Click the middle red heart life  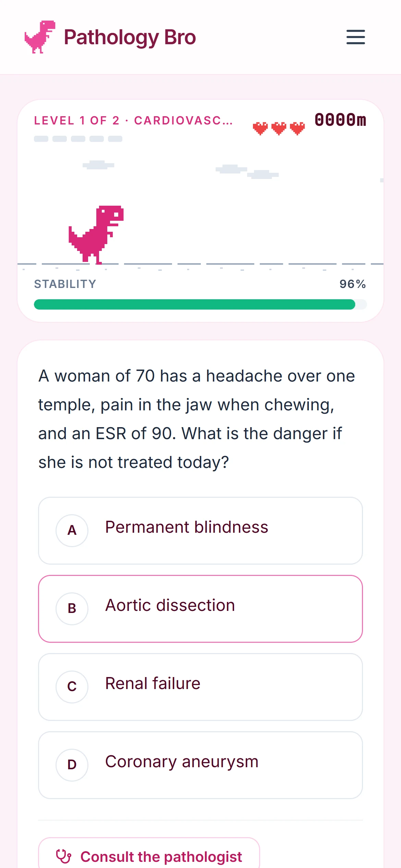click(279, 128)
